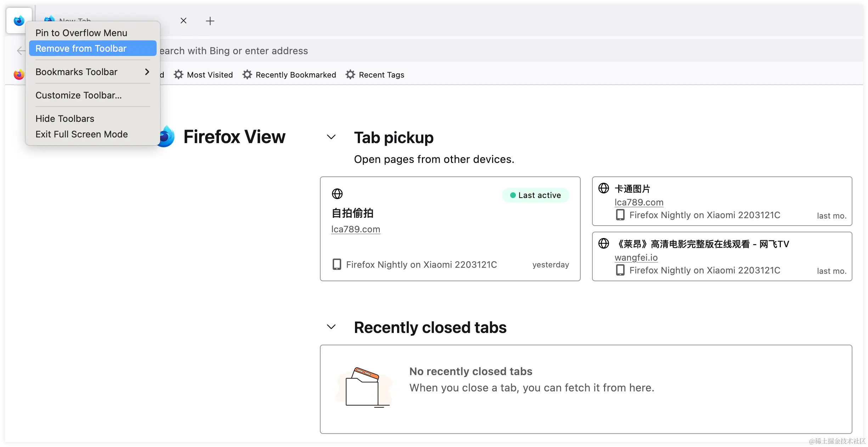Open Customize Toolbar... option
This screenshot has height=447, width=868.
coord(79,95)
